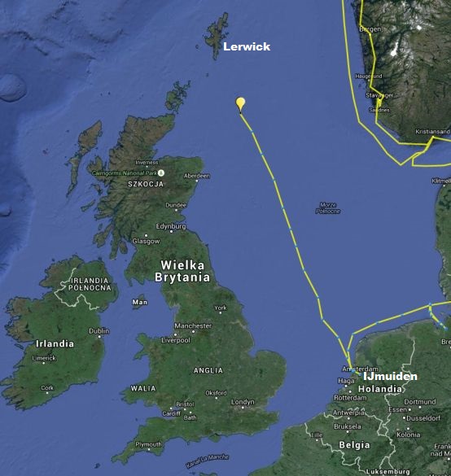Click the Wielka Brytania country label

[182, 272]
